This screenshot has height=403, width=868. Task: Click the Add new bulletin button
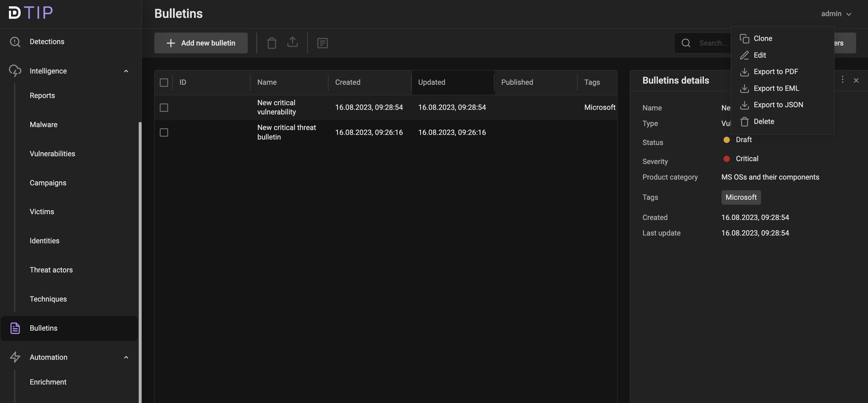point(201,43)
